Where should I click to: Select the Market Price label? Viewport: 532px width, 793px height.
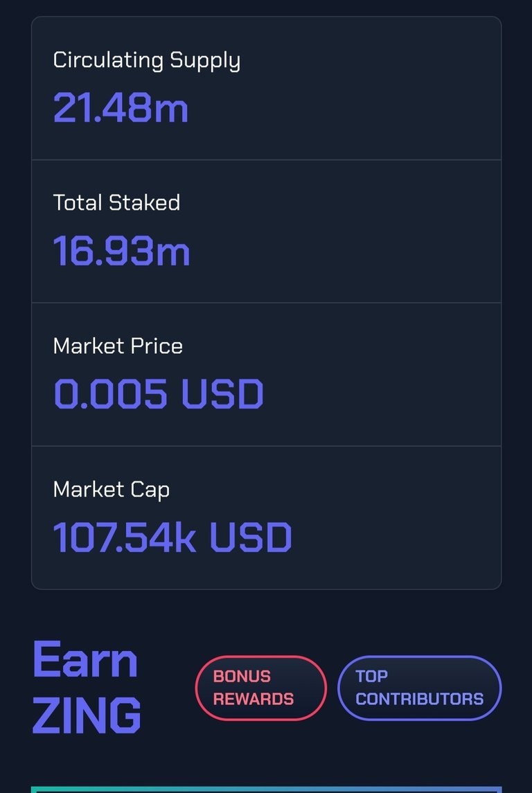coord(118,346)
